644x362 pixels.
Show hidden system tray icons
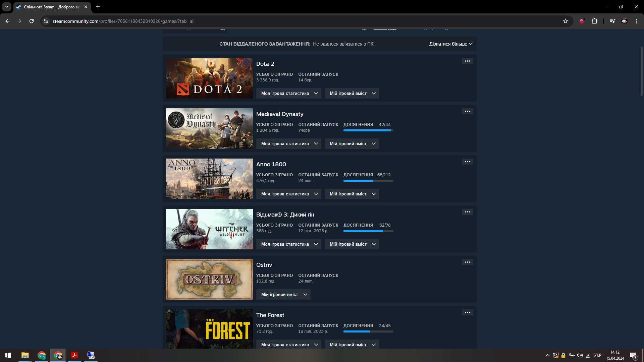coord(548,355)
